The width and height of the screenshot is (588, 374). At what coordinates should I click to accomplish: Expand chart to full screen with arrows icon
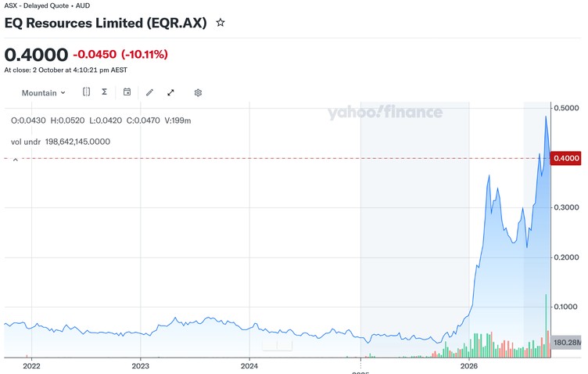point(170,92)
